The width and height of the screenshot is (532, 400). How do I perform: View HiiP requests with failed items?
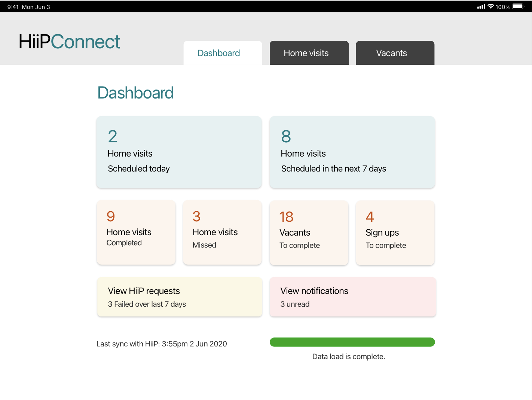click(x=179, y=297)
